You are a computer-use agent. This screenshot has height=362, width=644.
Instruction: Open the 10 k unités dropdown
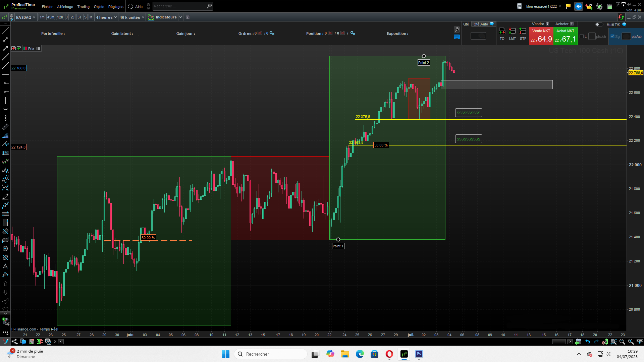tap(132, 17)
